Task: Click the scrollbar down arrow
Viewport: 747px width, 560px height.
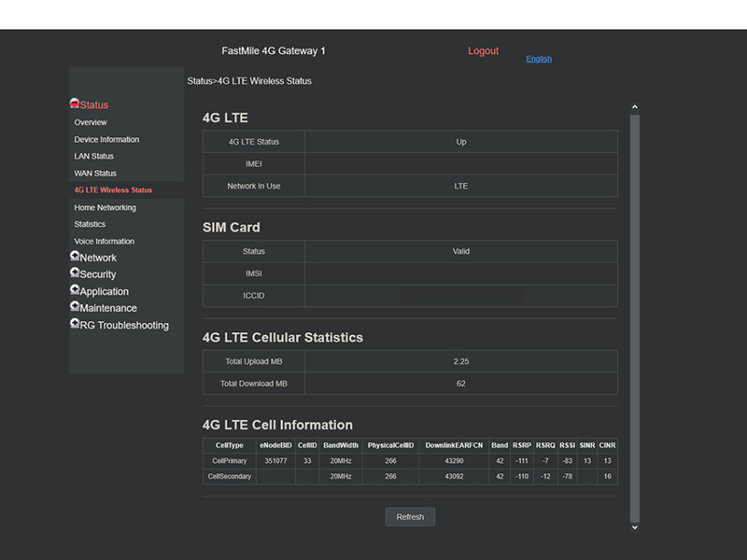Action: [x=635, y=527]
